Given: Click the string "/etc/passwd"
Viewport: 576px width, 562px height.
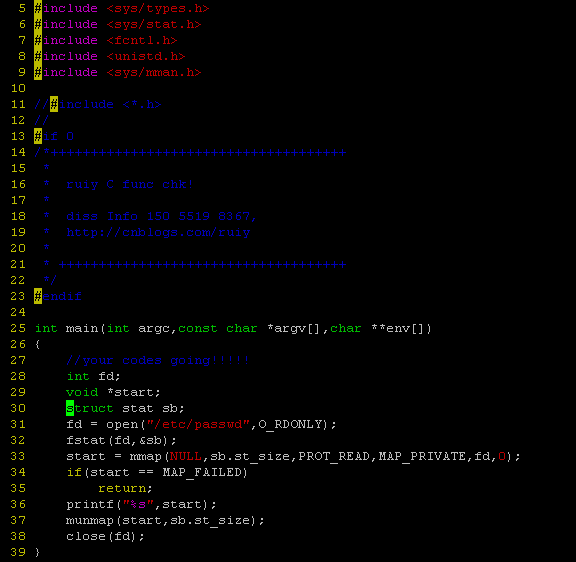Looking at the screenshot, I should [198, 424].
